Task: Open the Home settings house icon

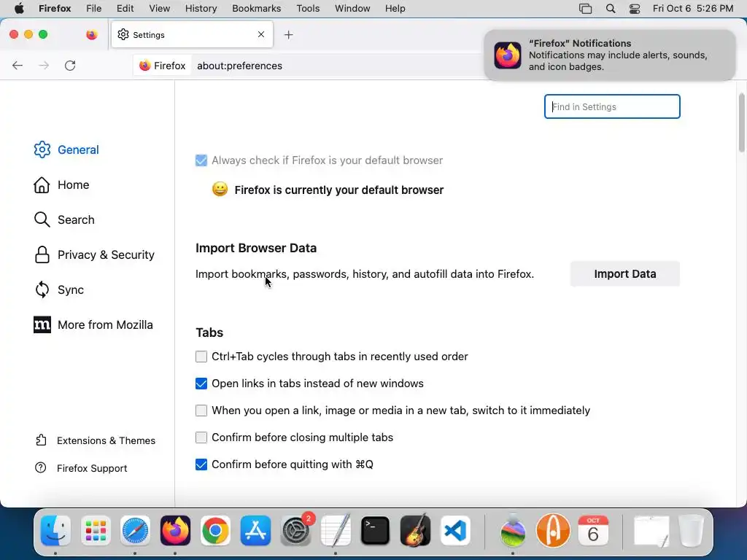Action: 42,184
